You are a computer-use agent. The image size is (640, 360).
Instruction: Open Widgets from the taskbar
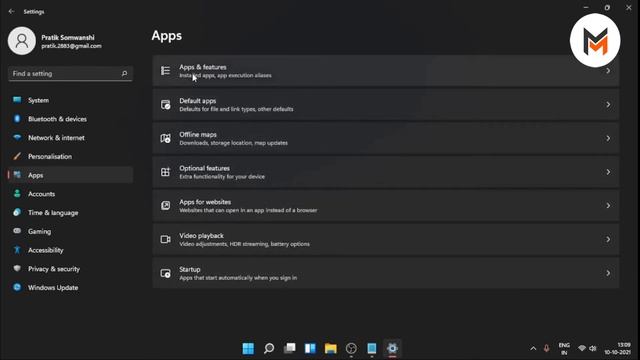[310, 348]
